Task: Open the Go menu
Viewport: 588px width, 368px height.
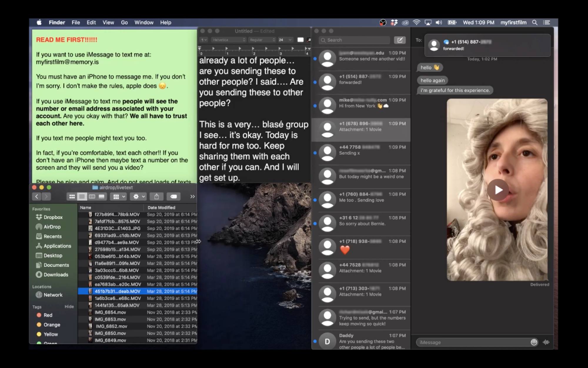Action: [x=124, y=22]
